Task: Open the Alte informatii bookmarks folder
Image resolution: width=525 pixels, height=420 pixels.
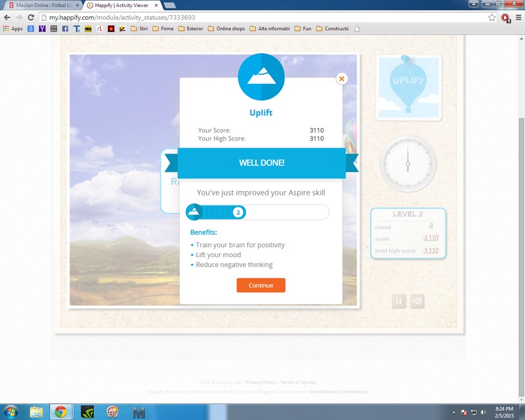Action: pos(270,29)
